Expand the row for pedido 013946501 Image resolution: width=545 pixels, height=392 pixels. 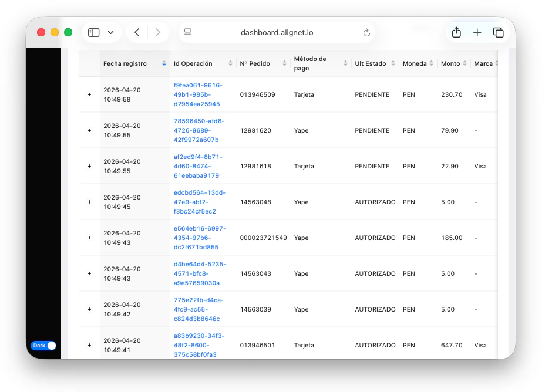click(x=89, y=345)
